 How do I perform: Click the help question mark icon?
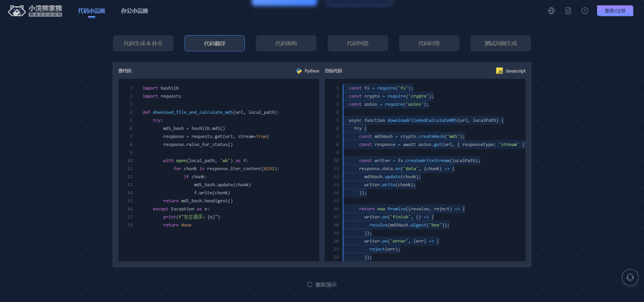point(585,11)
